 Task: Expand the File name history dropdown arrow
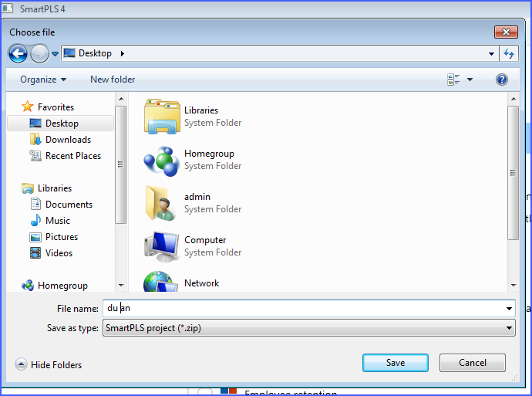(x=509, y=309)
